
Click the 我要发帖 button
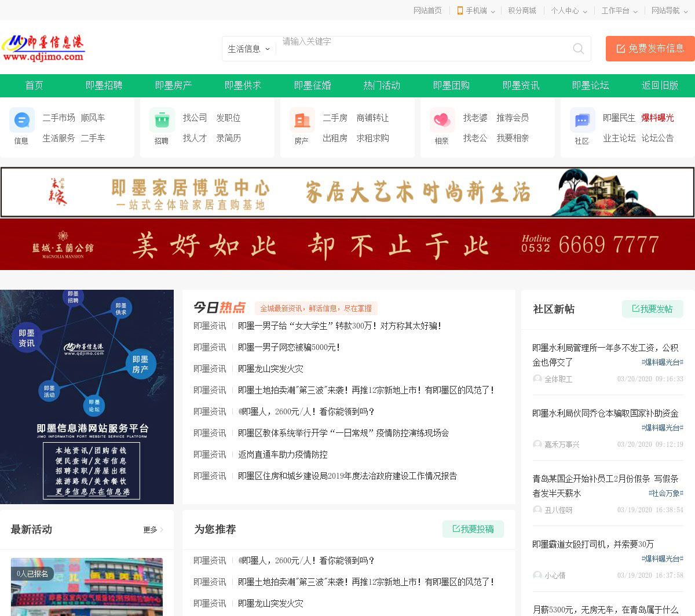(653, 309)
